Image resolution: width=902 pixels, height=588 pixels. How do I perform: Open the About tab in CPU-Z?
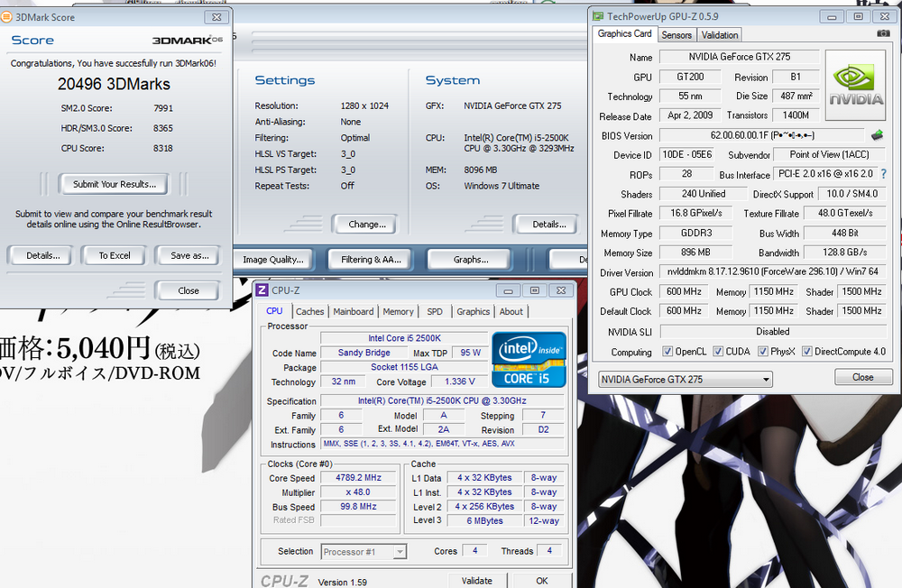(x=511, y=311)
